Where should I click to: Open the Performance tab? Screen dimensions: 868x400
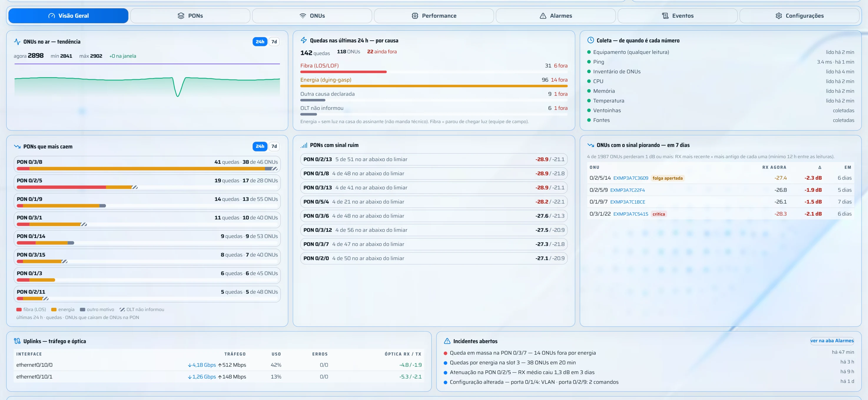(x=434, y=16)
